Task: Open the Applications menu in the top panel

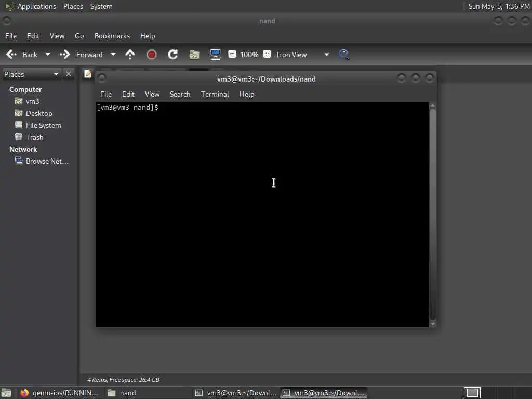Action: coord(37,6)
